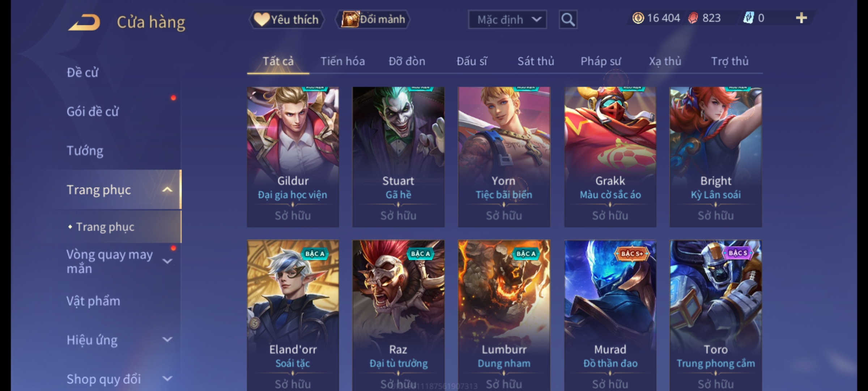Select the Murad Đồ thần đao skin
The width and height of the screenshot is (868, 391).
pyautogui.click(x=610, y=315)
